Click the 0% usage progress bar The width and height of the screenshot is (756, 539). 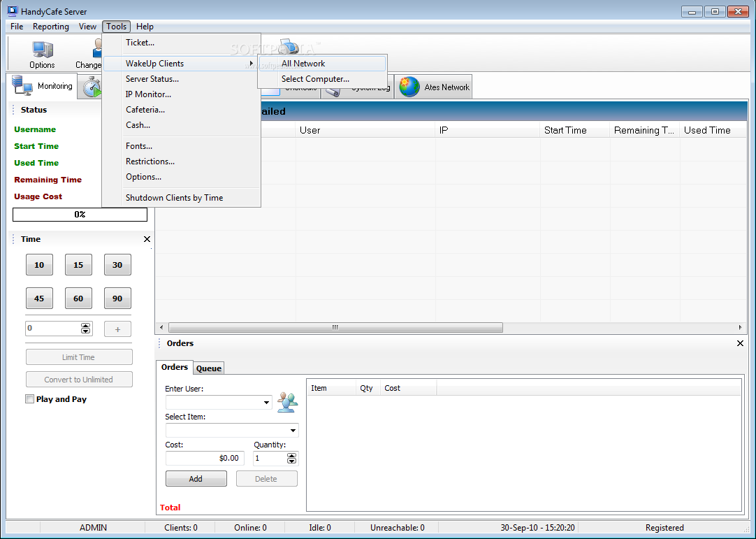click(x=80, y=214)
